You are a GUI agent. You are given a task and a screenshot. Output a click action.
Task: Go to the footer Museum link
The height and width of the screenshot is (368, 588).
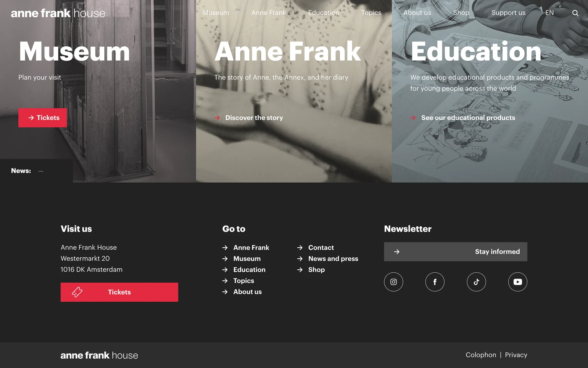click(247, 259)
